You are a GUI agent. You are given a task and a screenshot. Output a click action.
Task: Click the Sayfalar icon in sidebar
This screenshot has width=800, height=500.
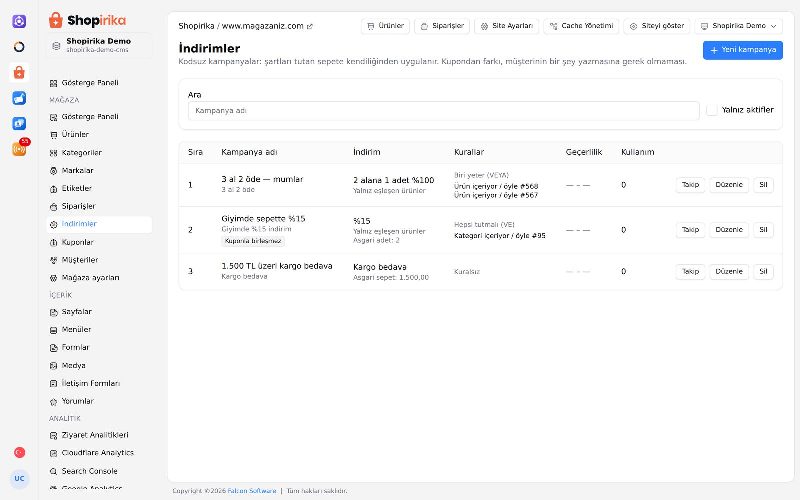tap(54, 312)
